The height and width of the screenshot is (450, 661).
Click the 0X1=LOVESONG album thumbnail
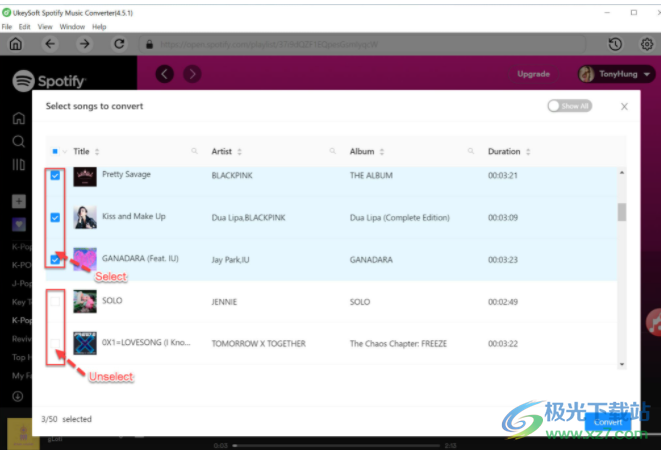(x=85, y=343)
